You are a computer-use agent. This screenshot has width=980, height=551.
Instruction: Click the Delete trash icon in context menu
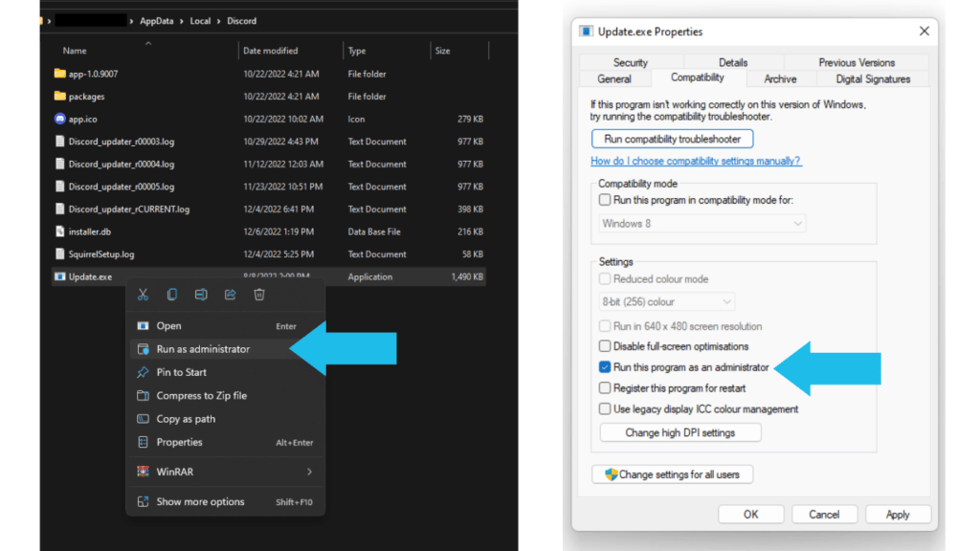[259, 295]
